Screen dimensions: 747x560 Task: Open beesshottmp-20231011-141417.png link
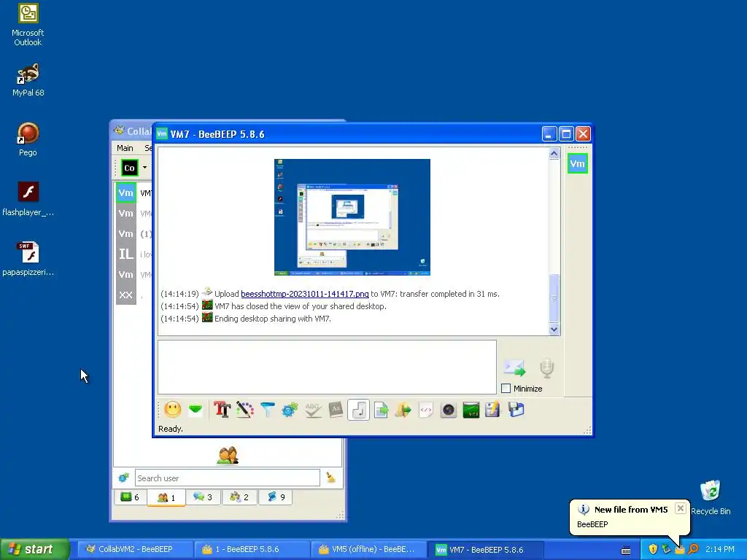coord(305,294)
